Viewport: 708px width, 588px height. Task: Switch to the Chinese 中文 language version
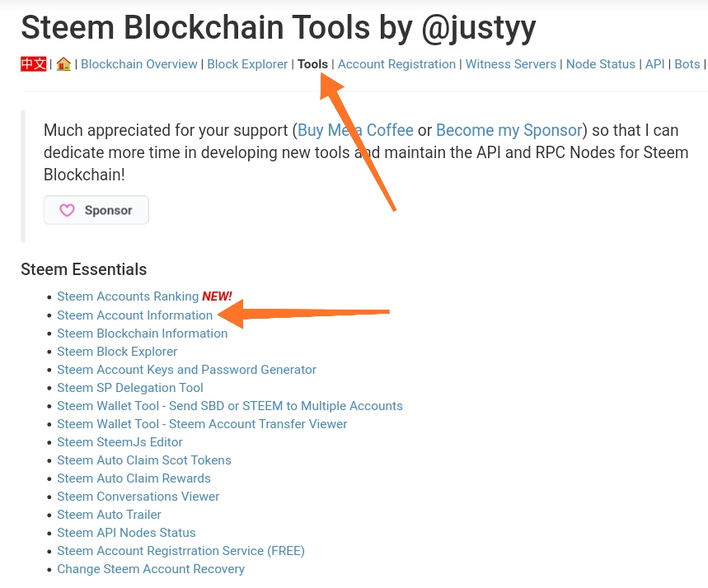pos(33,64)
